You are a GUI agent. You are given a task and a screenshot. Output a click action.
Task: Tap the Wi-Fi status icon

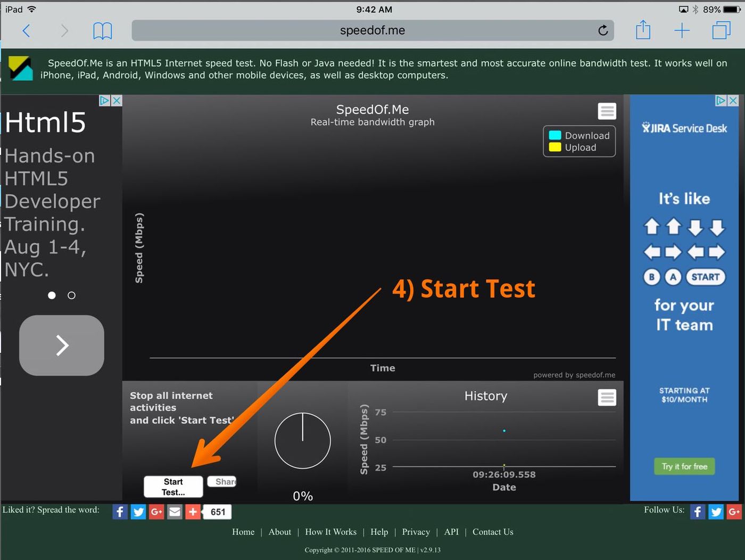click(31, 10)
